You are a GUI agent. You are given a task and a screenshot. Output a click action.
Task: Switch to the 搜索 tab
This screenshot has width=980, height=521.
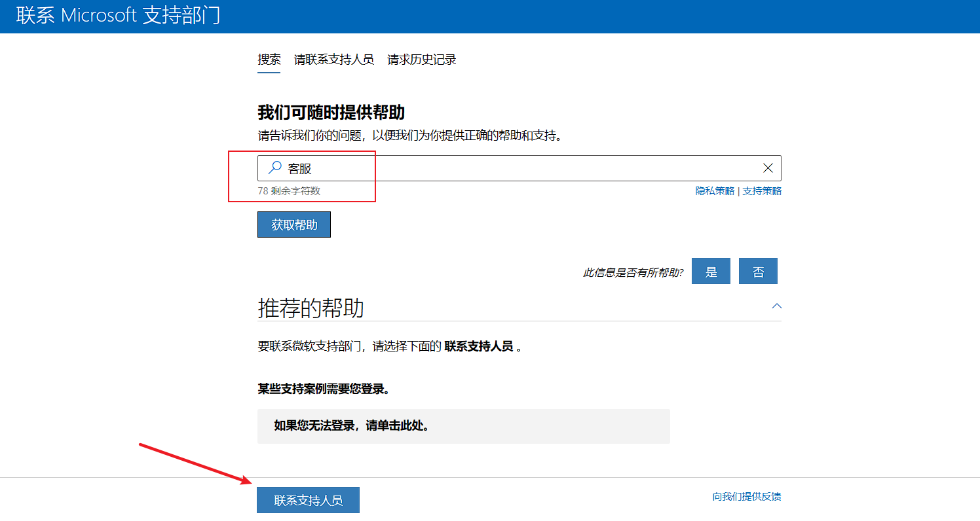click(x=269, y=60)
